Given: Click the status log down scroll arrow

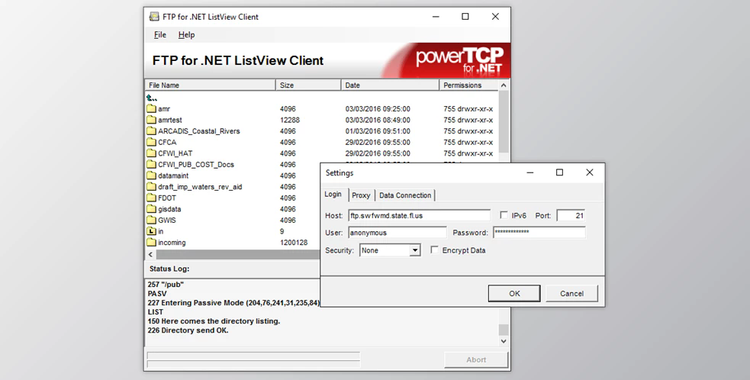Looking at the screenshot, I should tap(503, 341).
